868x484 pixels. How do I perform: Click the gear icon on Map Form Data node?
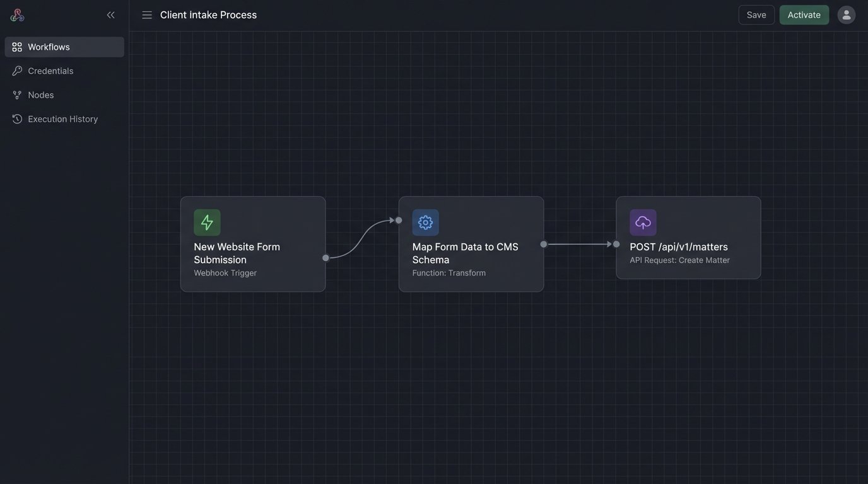pos(426,222)
